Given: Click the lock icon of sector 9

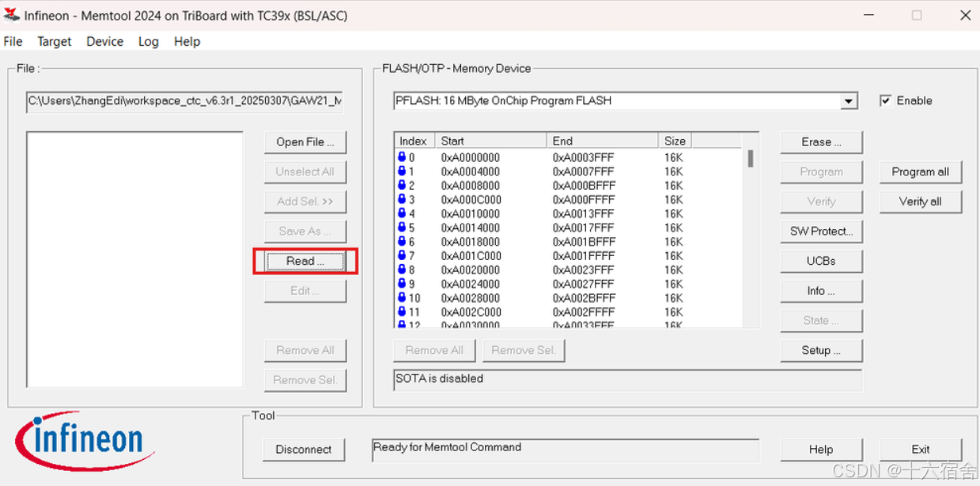Looking at the screenshot, I should pyautogui.click(x=402, y=284).
